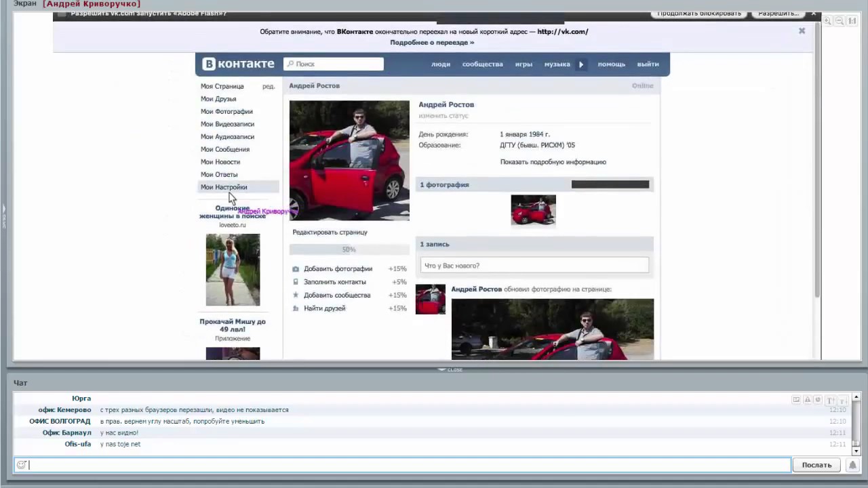The height and width of the screenshot is (488, 868).
Task: Open Мои Настройки in left menu
Action: 224,187
